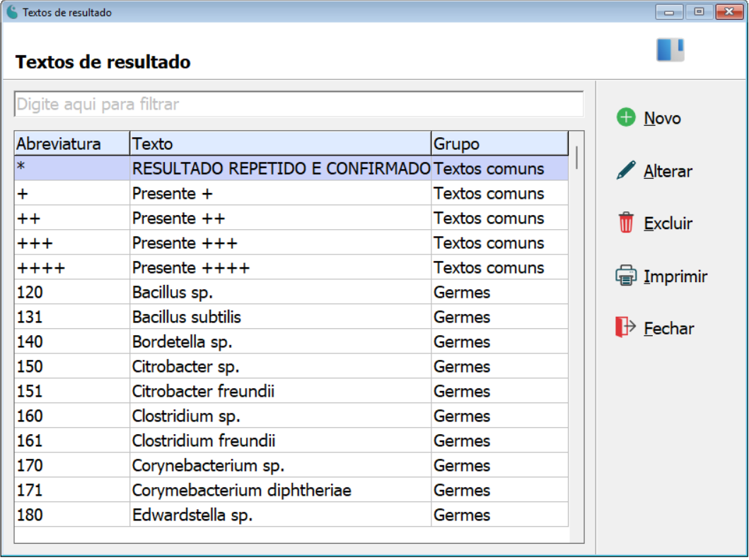This screenshot has height=560, width=749.
Task: Click the Novo button label
Action: click(662, 118)
